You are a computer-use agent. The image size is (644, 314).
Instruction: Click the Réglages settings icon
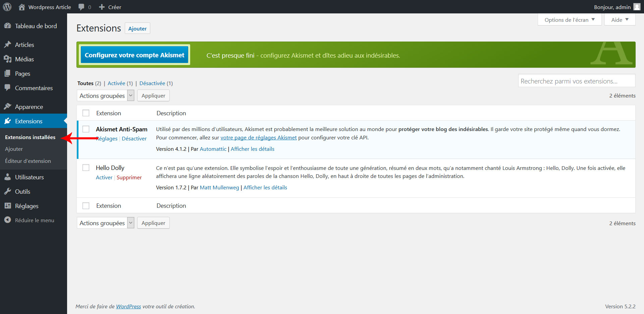(x=8, y=206)
